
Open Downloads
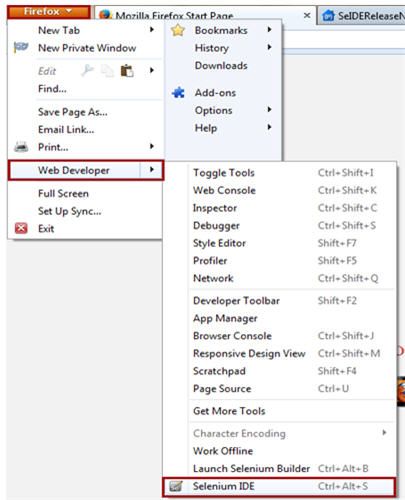click(x=223, y=66)
